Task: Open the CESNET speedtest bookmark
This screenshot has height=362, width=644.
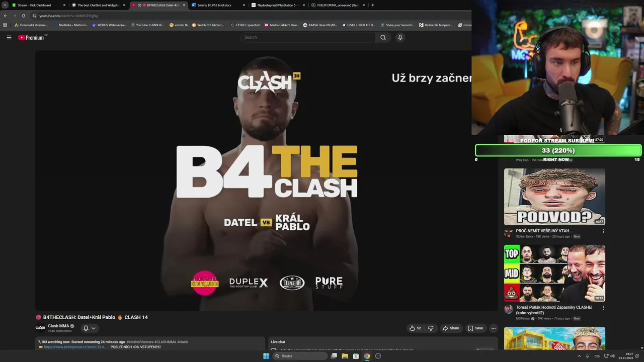Action: (x=246, y=25)
